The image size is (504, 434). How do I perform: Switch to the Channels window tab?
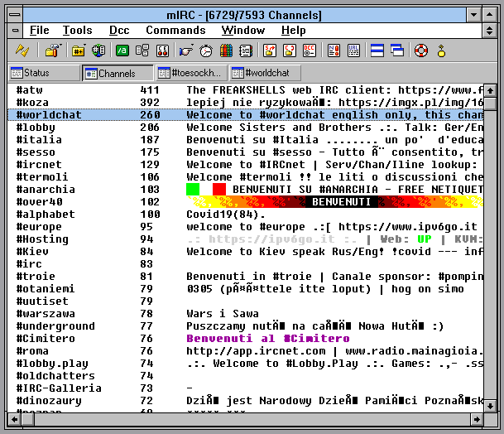pos(118,73)
